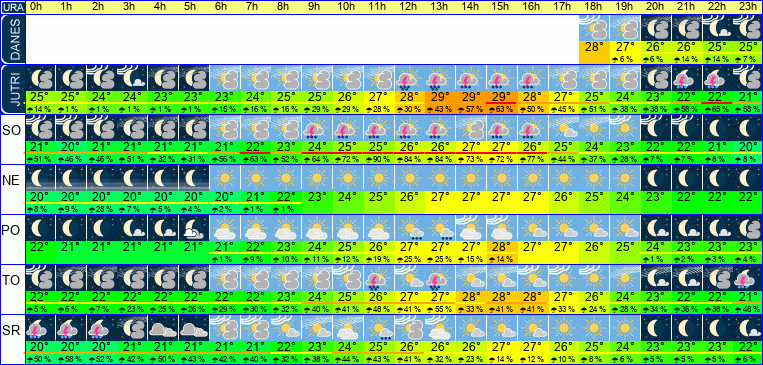This screenshot has width=763, height=365.
Task: Click the DANES 18h partly cloudy icon
Action: click(x=594, y=28)
